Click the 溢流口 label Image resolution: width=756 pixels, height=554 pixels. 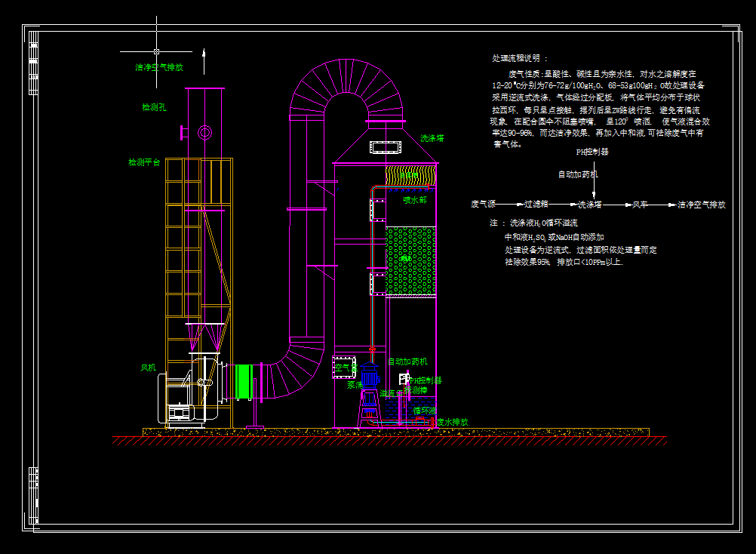(391, 393)
